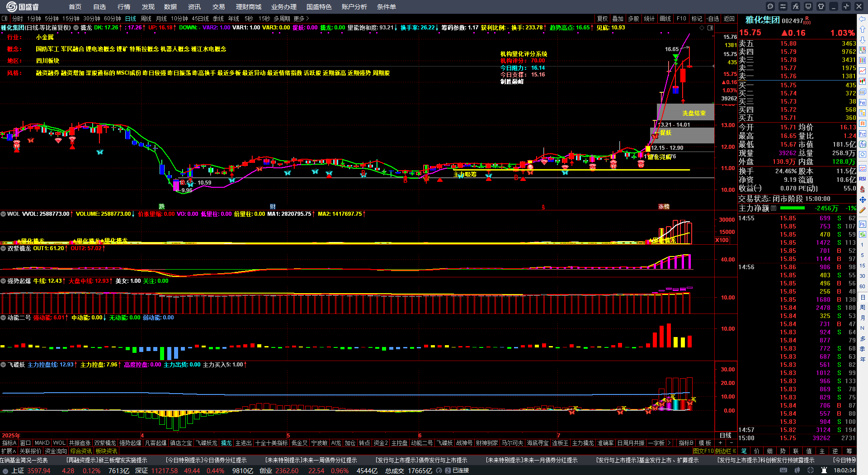Toggle the 飞碟妖 indicator panel arrow
The width and height of the screenshot is (868, 475).
click(3, 365)
